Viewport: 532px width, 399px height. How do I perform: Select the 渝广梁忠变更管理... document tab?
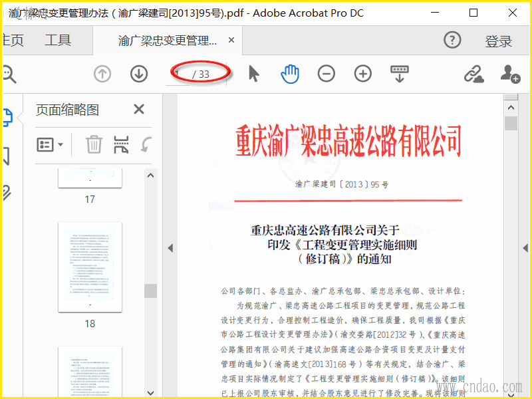(168, 41)
